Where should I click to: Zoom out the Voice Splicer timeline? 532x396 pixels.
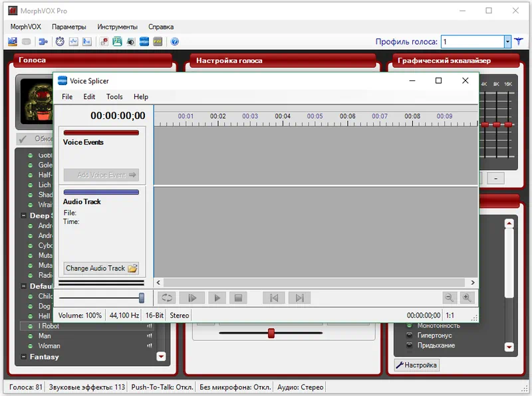(x=450, y=298)
